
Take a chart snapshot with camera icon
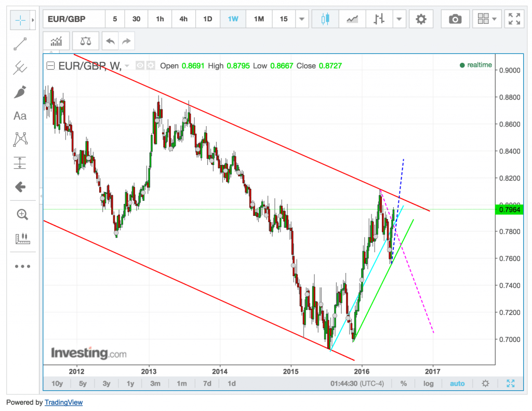pos(455,19)
